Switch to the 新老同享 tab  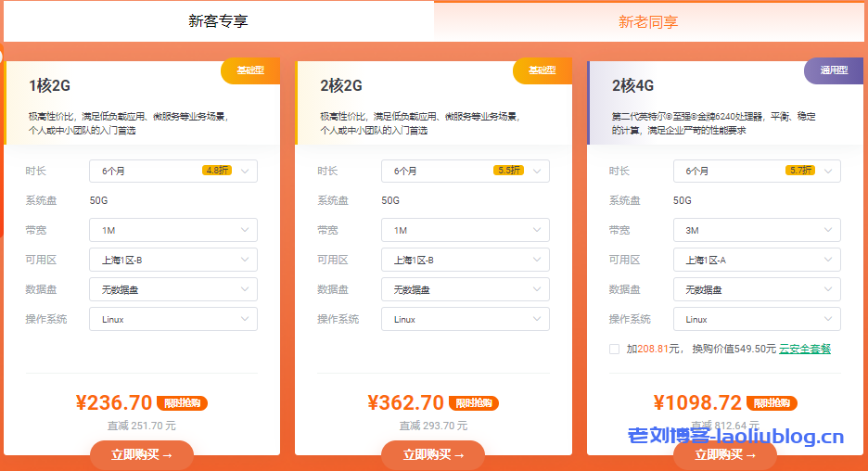pos(648,20)
